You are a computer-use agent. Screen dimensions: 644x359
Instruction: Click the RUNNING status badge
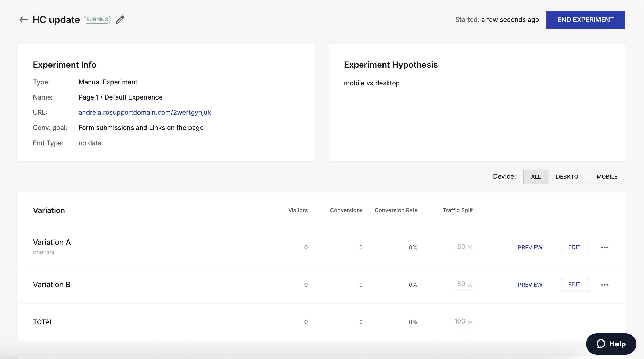point(97,19)
